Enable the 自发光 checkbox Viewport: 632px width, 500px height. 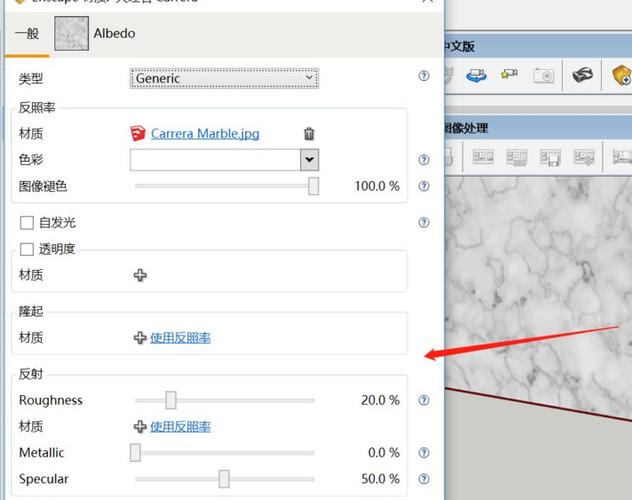(x=27, y=223)
